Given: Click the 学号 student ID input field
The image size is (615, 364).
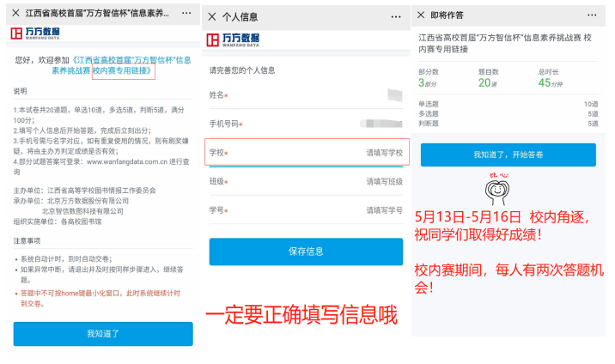Looking at the screenshot, I should click(x=306, y=210).
